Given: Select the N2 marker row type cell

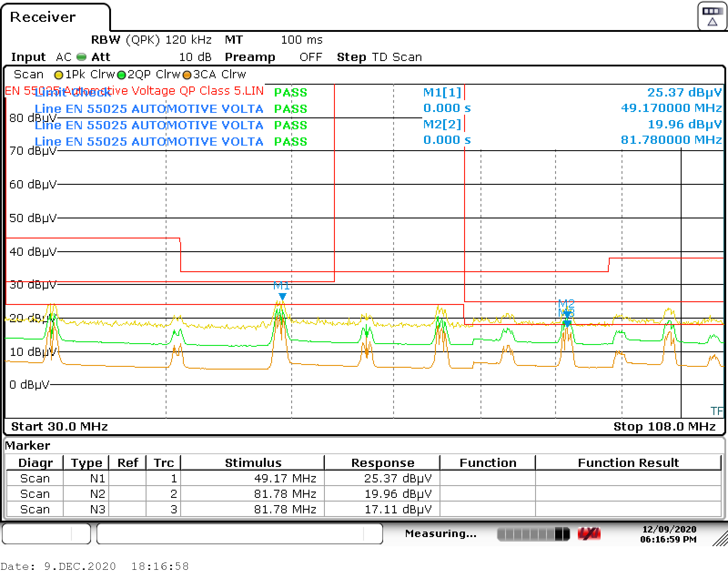Looking at the screenshot, I should (86, 494).
